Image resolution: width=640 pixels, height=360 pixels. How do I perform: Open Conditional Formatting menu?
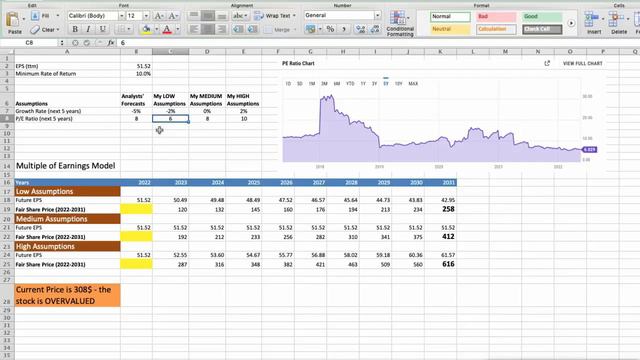tap(400, 24)
